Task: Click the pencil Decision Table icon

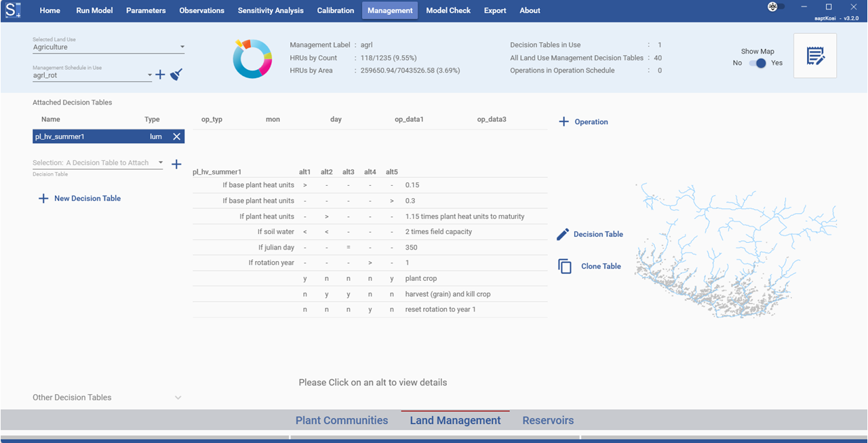Action: pyautogui.click(x=563, y=234)
